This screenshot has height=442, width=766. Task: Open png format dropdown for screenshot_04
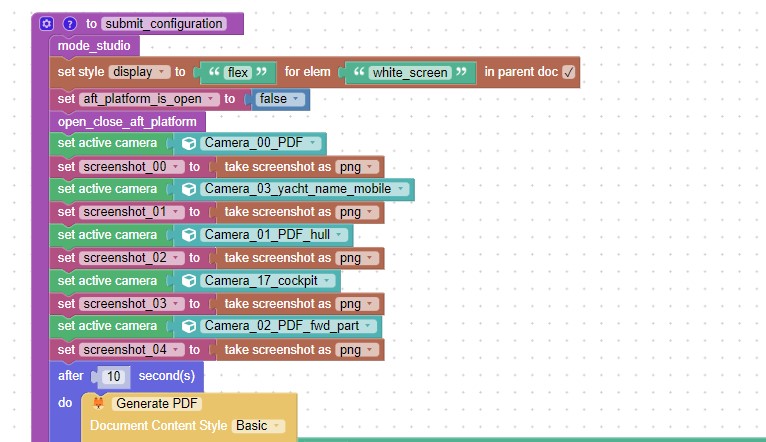pos(357,350)
